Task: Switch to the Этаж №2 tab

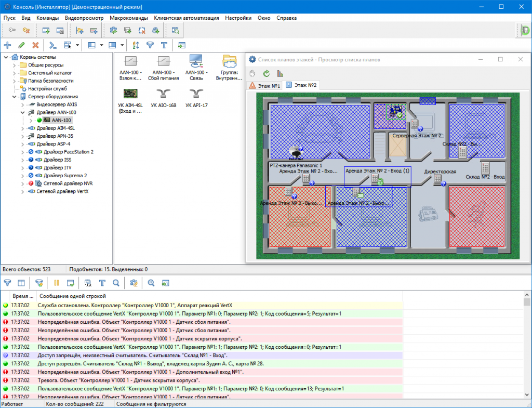Action: (301, 85)
